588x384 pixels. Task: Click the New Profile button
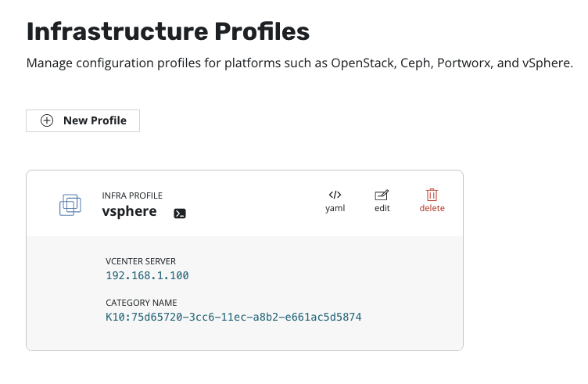[x=83, y=120]
